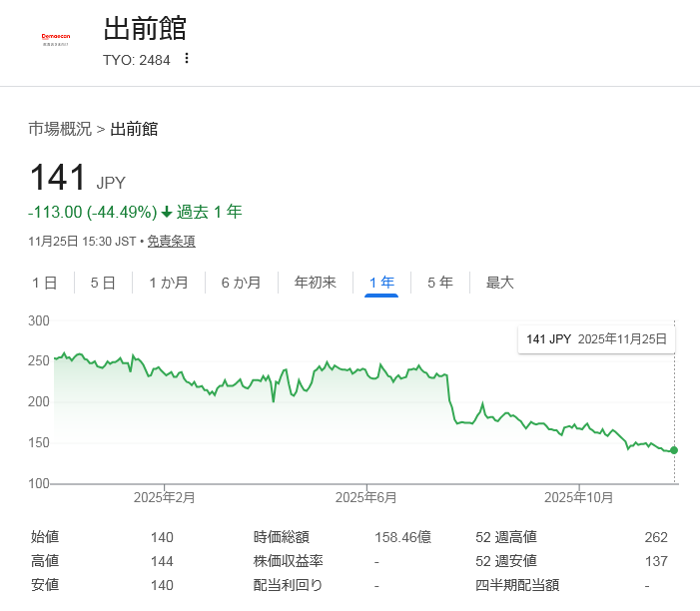Open the three-dot options menu

(x=186, y=59)
